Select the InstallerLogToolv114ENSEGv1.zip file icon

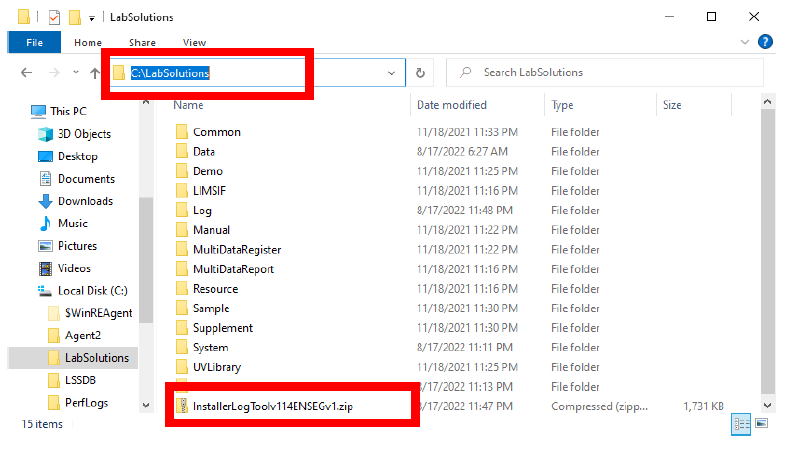[182, 406]
